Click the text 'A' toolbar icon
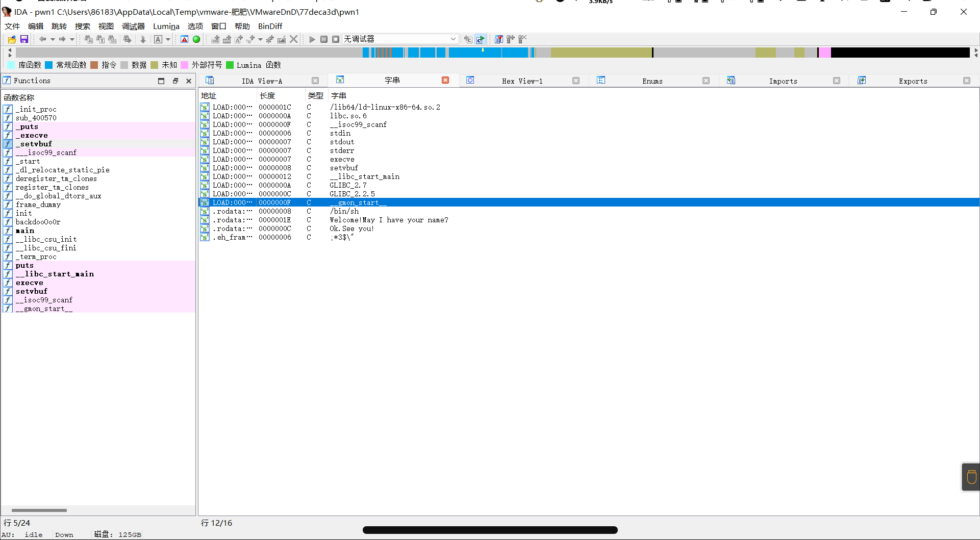 click(158, 39)
